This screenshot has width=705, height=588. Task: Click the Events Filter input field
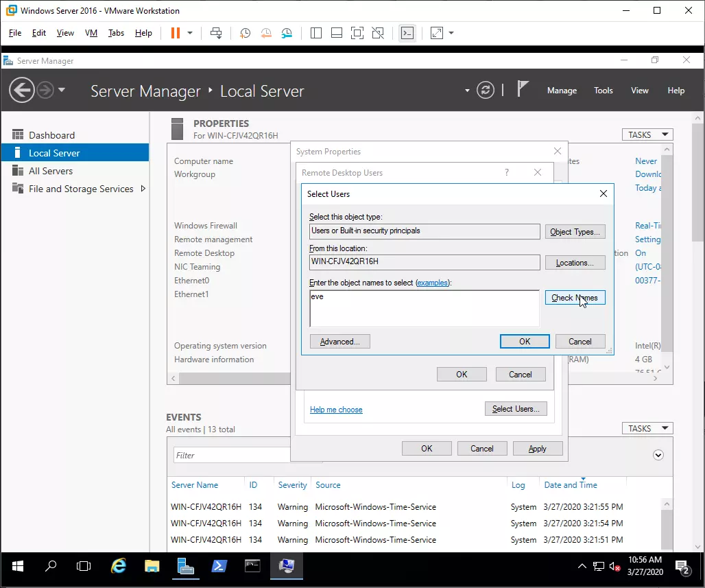pos(232,456)
